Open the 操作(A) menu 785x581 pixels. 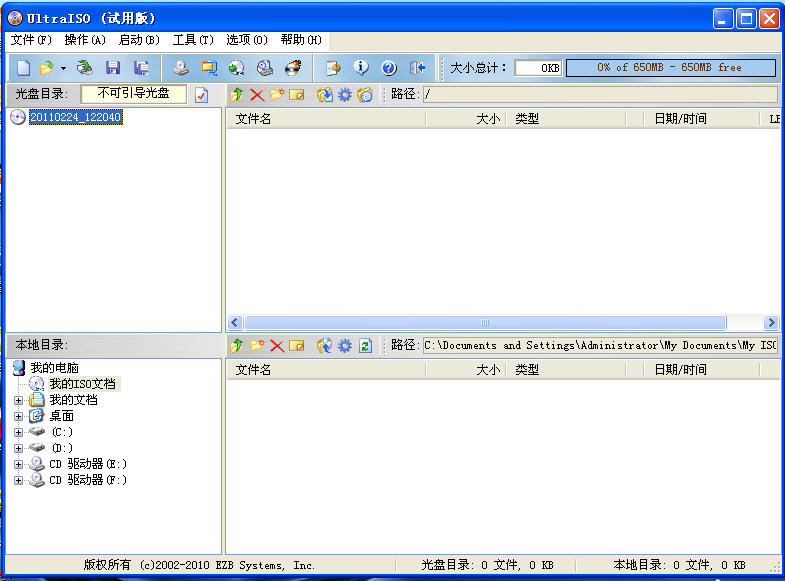[x=85, y=40]
